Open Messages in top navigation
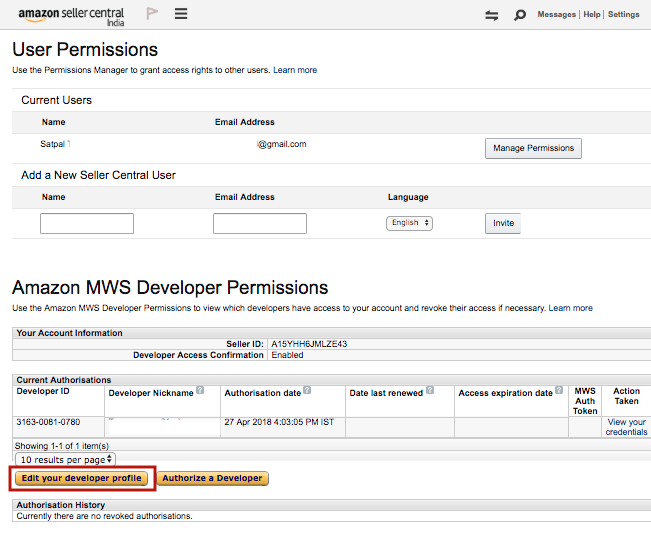Screen dimensions: 651x534 point(556,15)
